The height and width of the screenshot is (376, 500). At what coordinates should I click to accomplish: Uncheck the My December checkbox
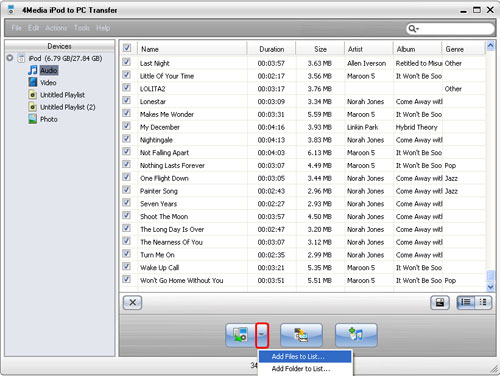point(126,126)
